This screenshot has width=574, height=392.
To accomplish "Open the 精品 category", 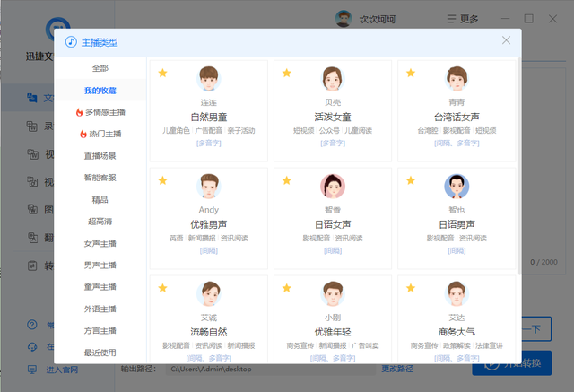I will click(x=100, y=199).
